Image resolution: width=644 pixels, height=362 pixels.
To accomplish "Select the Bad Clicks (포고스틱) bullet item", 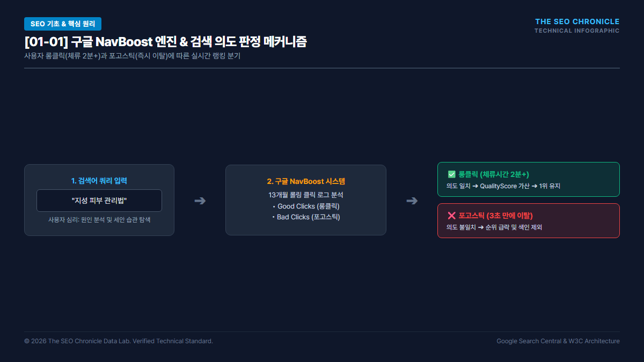I will 306,217.
